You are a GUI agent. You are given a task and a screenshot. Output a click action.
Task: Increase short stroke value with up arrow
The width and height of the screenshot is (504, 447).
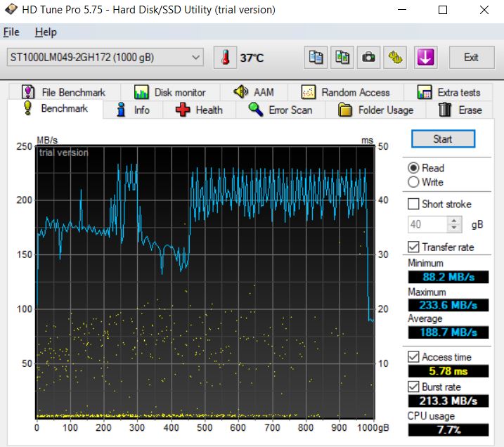454,221
